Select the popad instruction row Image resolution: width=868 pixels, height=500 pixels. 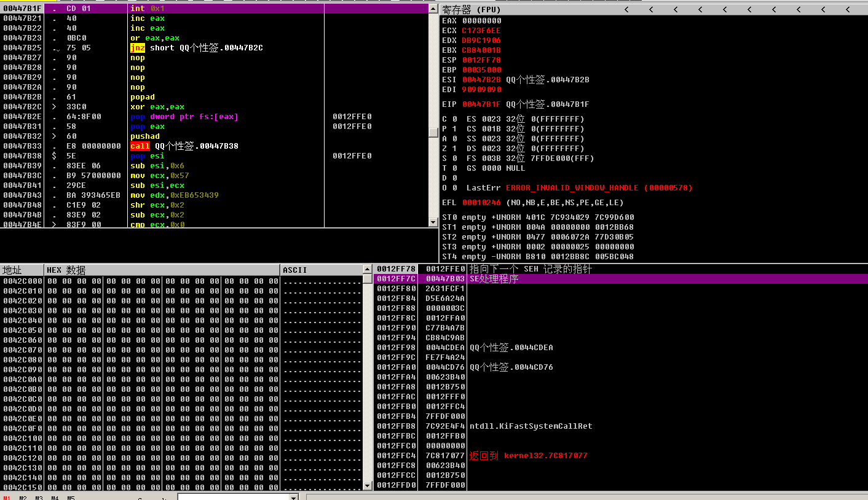(214, 97)
